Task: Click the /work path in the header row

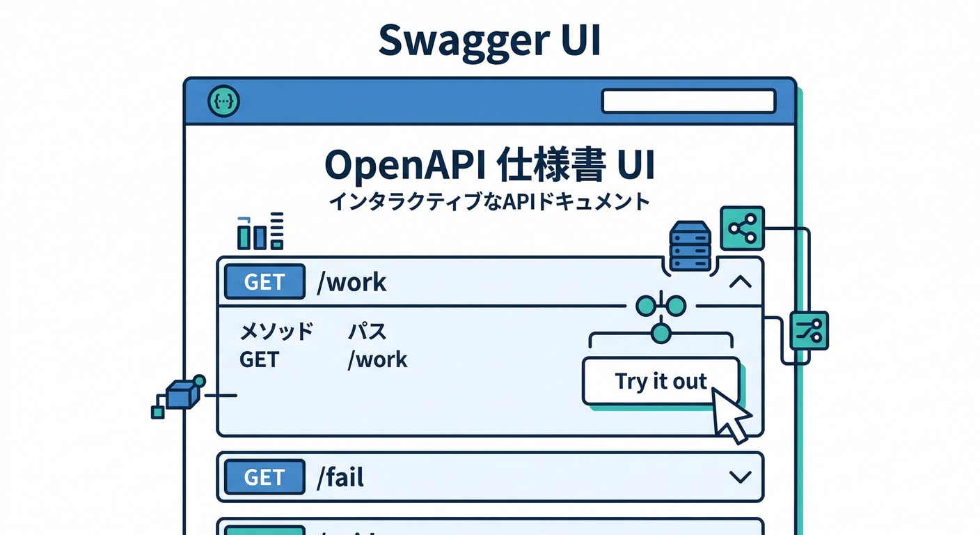Action: (351, 282)
